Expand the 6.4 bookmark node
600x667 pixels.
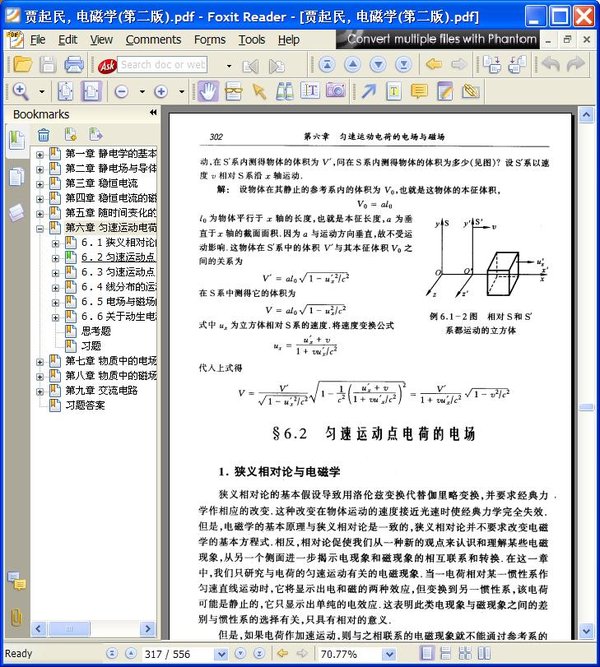[x=55, y=288]
